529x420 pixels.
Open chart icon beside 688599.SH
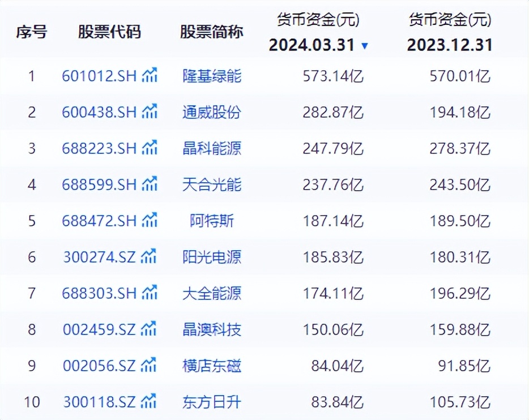pos(150,184)
